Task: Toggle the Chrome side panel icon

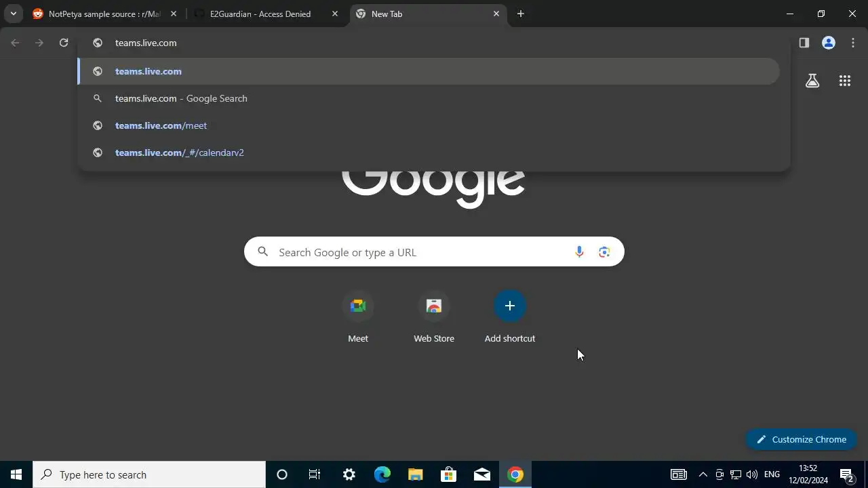Action: (804, 43)
